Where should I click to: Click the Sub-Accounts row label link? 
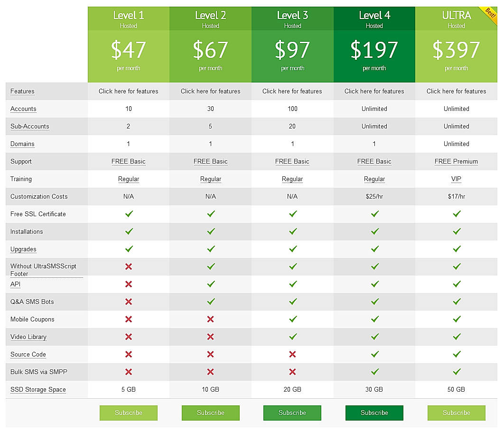point(29,126)
